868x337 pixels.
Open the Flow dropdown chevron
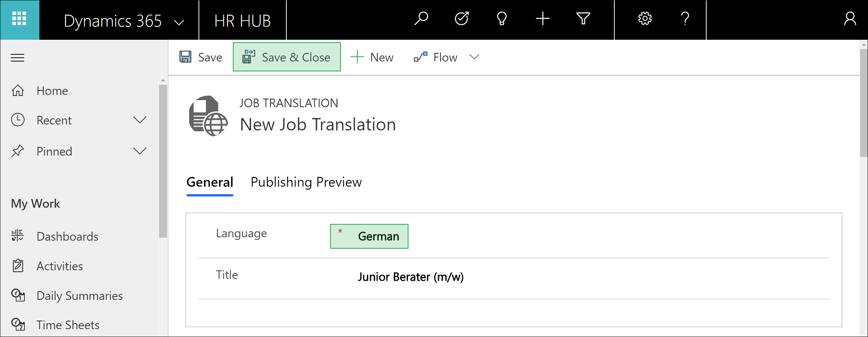(x=474, y=57)
